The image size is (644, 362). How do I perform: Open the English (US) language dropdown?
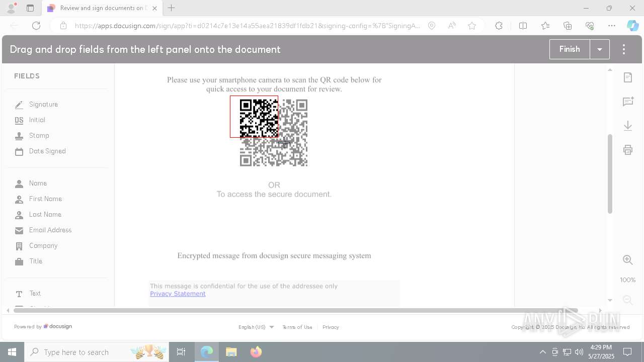[x=256, y=327]
